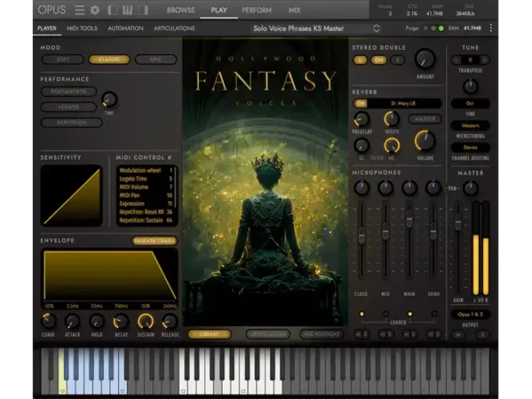The height and width of the screenshot is (399, 532).
Task: Open the three-dot options menu near RAM
Action: [490, 28]
